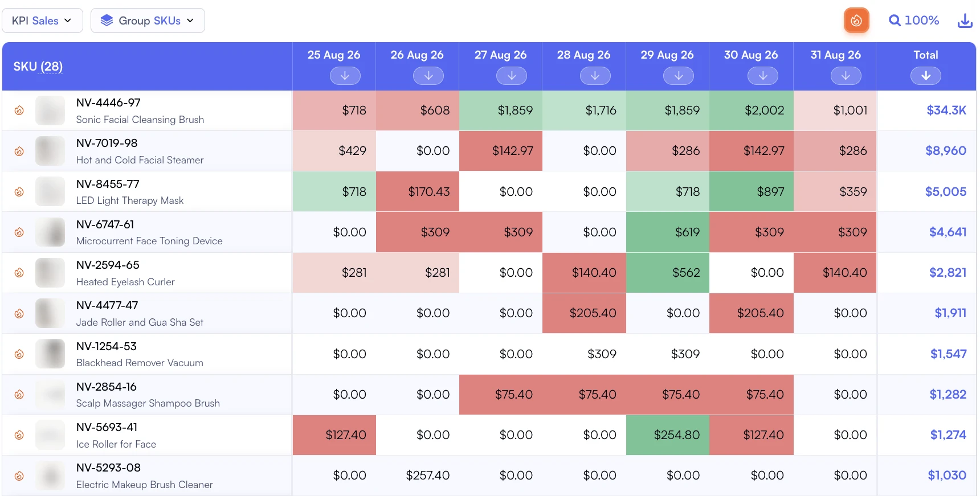Sort by Total column arrow
Image resolution: width=980 pixels, height=496 pixels.
click(926, 76)
